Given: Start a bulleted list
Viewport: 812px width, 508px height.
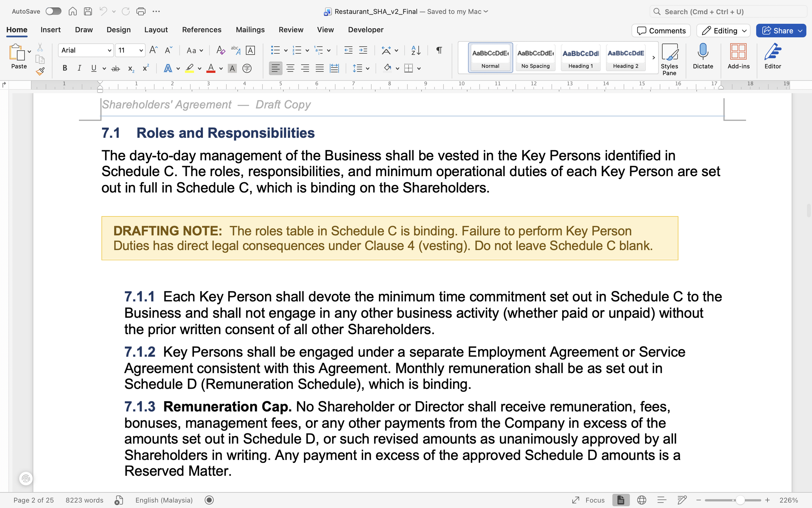Looking at the screenshot, I should pos(275,50).
